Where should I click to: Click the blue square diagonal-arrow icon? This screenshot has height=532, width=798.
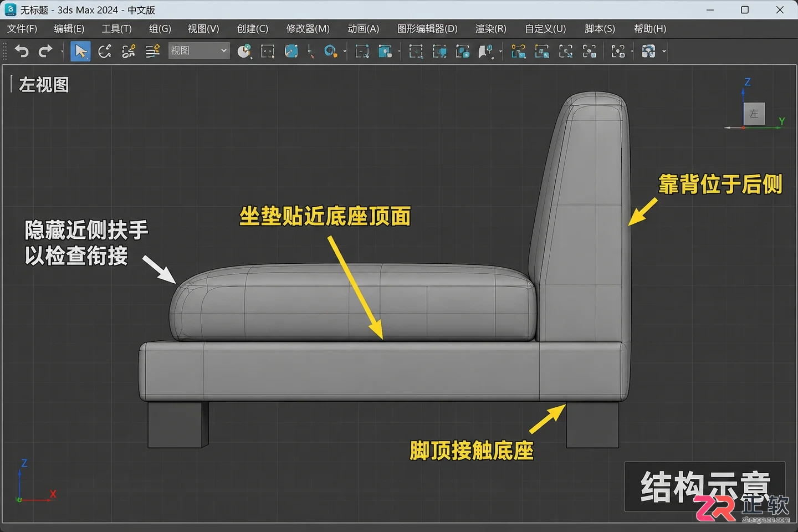(x=291, y=52)
